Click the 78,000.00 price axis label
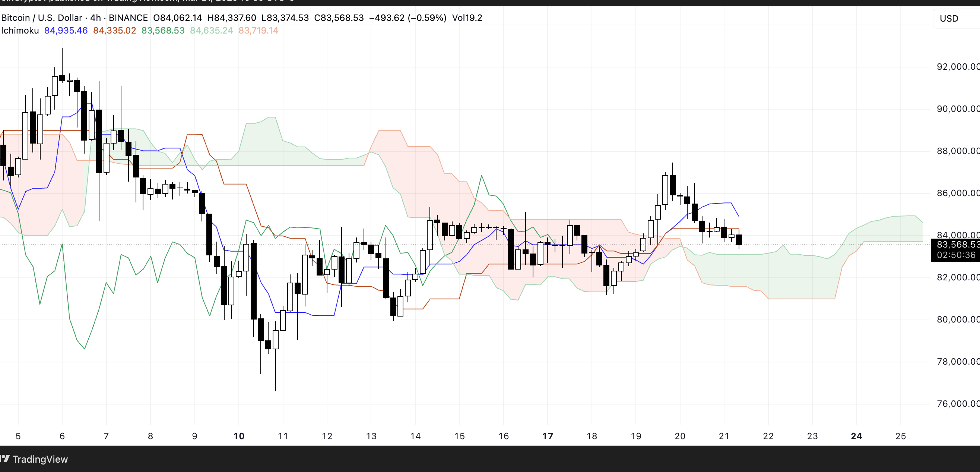Image resolution: width=980 pixels, height=472 pixels. click(x=958, y=362)
